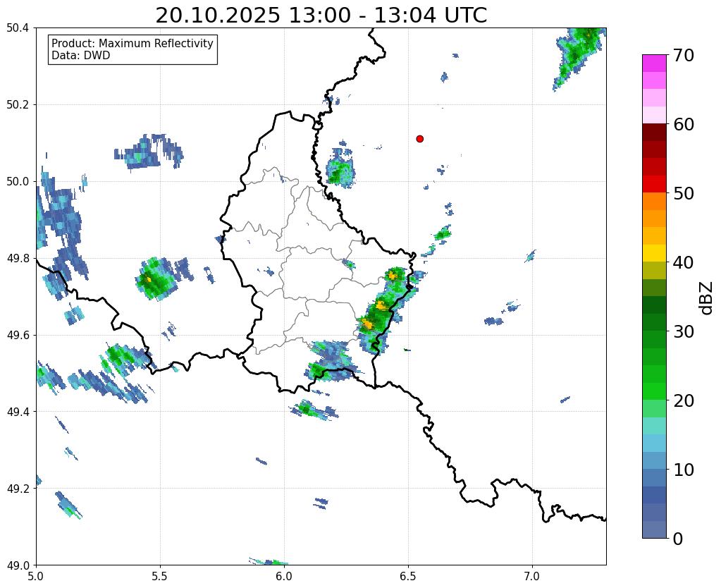Click the 40 tick label on colorbar

click(682, 262)
